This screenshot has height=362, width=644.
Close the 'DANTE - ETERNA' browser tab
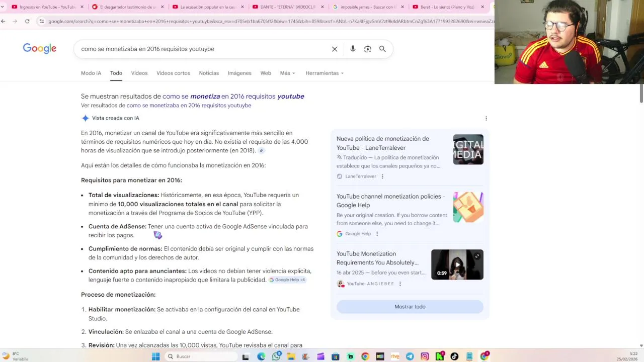(x=321, y=7)
